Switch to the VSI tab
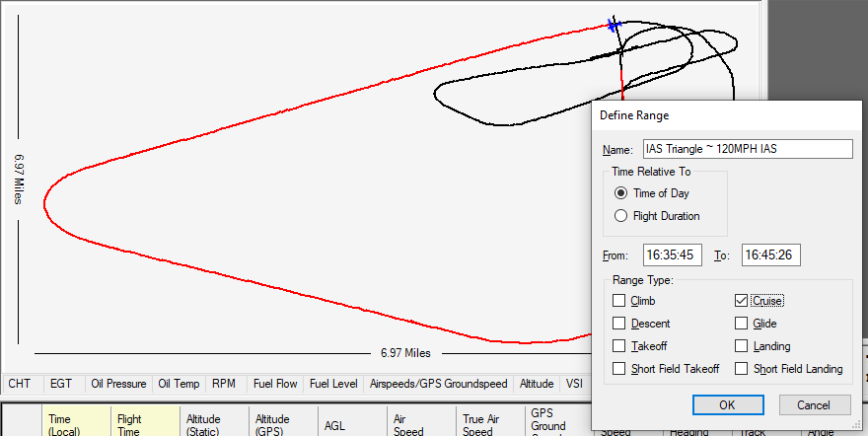Image resolution: width=868 pixels, height=436 pixels. click(574, 384)
